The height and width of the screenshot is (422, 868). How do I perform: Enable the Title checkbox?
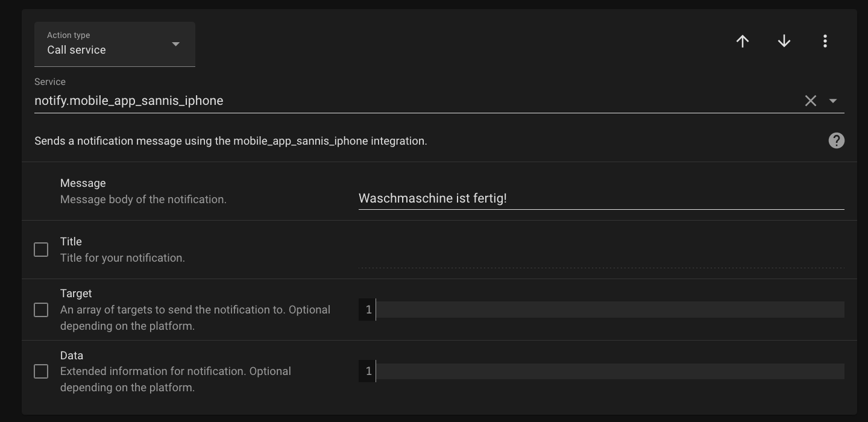tap(41, 249)
